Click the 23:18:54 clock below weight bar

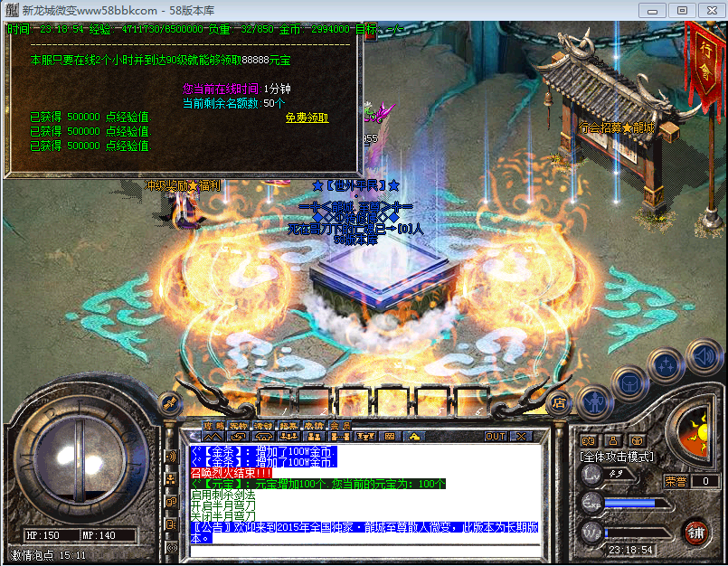630,550
